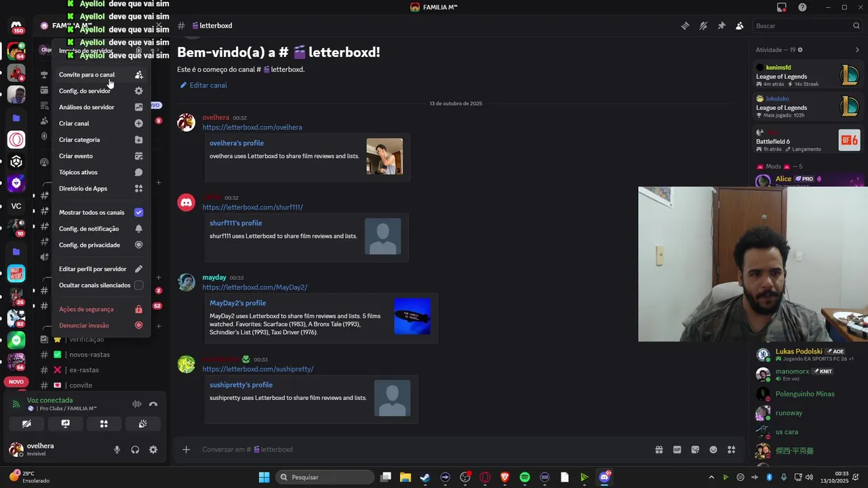Viewport: 868px width, 488px height.
Task: Open Tópicos ativos menu entry
Action: 100,172
